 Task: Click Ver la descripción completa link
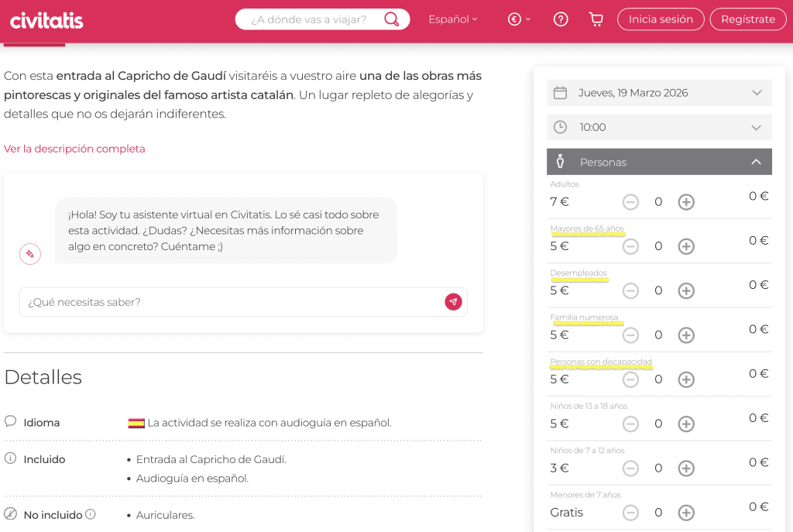pos(74,149)
